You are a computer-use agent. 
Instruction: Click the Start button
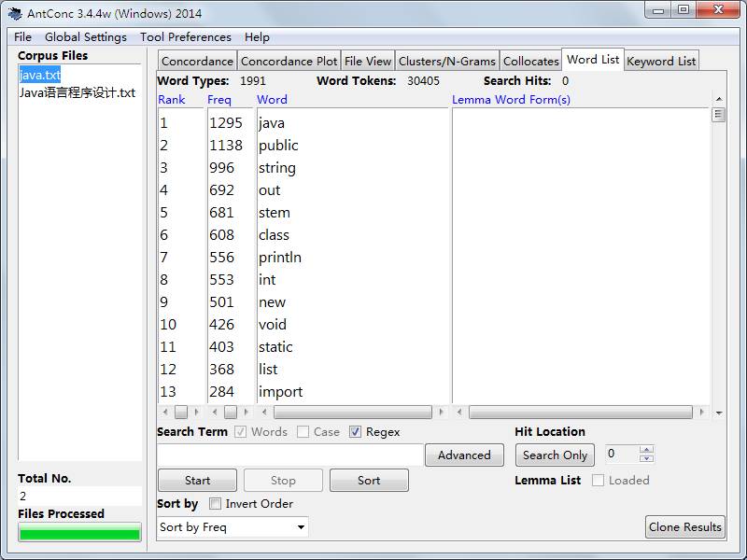pyautogui.click(x=197, y=480)
